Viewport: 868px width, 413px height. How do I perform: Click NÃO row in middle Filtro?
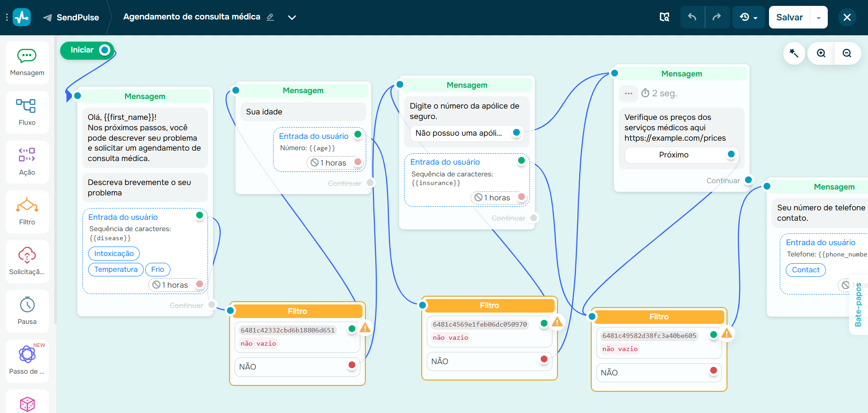[490, 361]
